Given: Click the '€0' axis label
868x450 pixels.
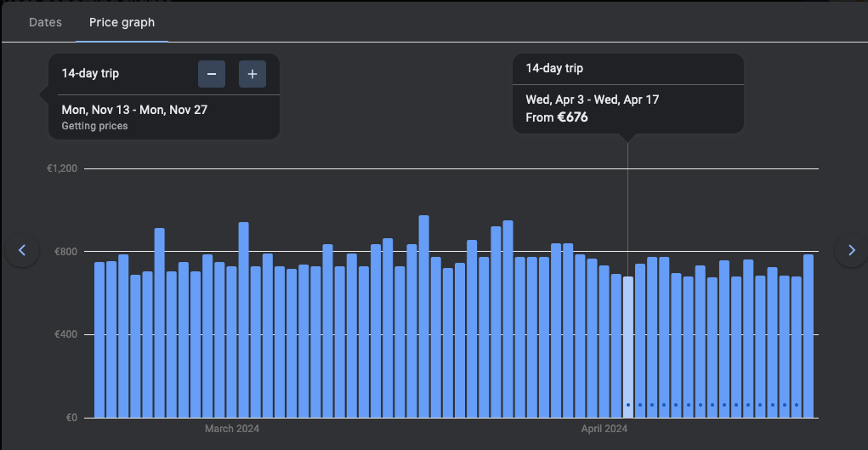Looking at the screenshot, I should [x=71, y=418].
